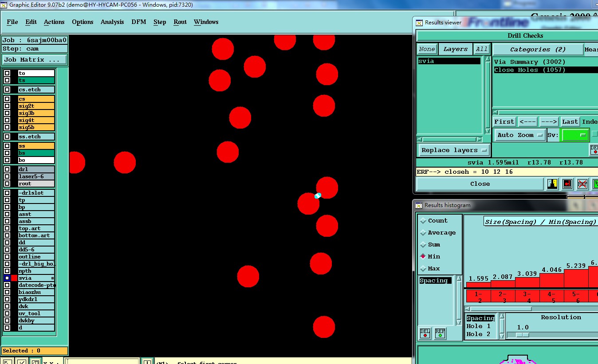Open the Job Matrix selector
This screenshot has height=364, width=598.
pyautogui.click(x=35, y=59)
